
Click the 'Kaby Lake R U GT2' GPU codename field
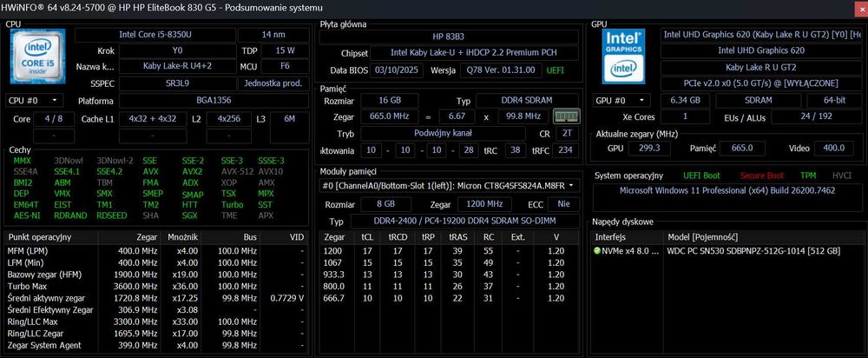(x=760, y=67)
